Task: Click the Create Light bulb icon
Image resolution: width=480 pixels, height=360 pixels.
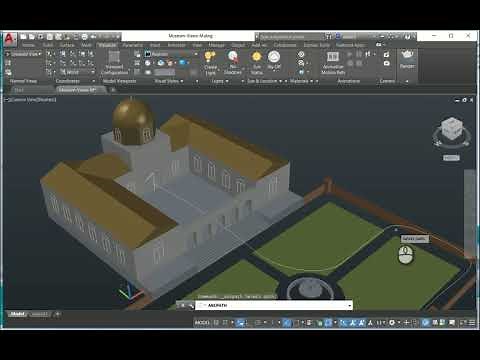Action: pos(210,57)
